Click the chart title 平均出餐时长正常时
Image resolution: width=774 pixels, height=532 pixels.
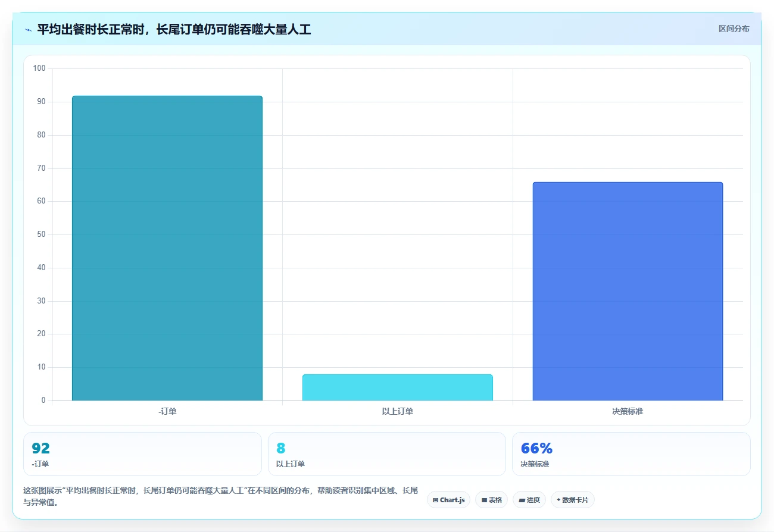click(174, 29)
